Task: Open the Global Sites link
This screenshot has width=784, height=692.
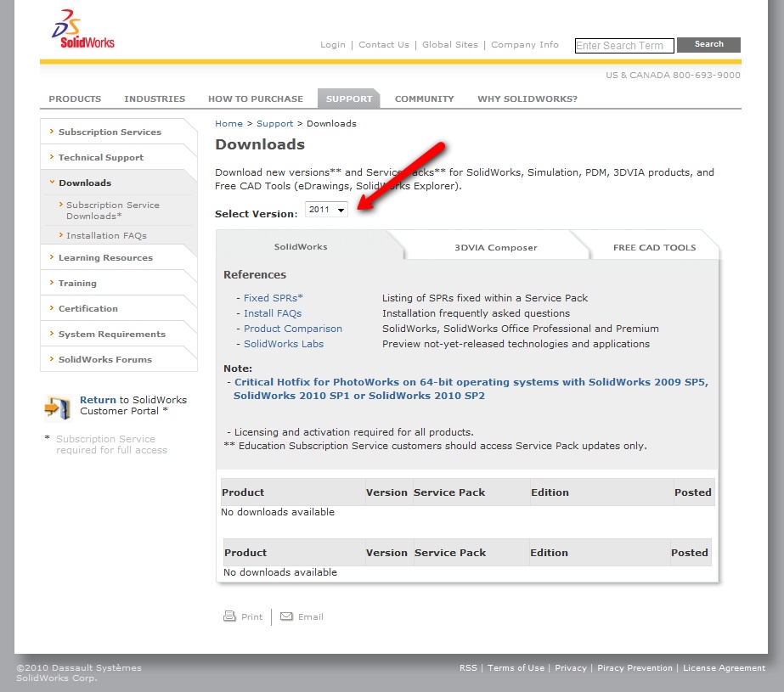Action: click(x=450, y=44)
